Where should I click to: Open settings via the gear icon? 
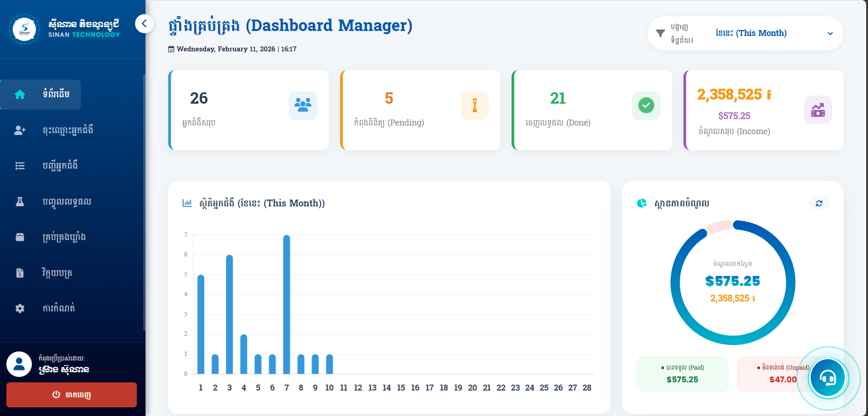(x=20, y=308)
